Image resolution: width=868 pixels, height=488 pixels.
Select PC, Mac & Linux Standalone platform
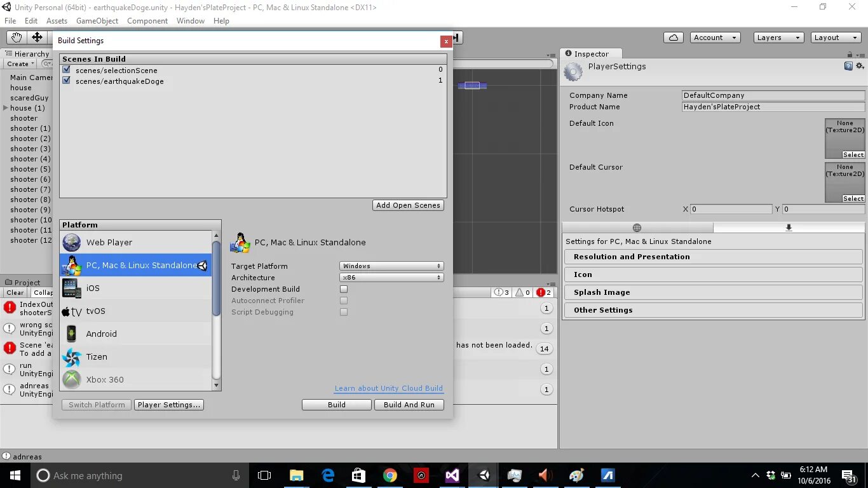coord(135,265)
